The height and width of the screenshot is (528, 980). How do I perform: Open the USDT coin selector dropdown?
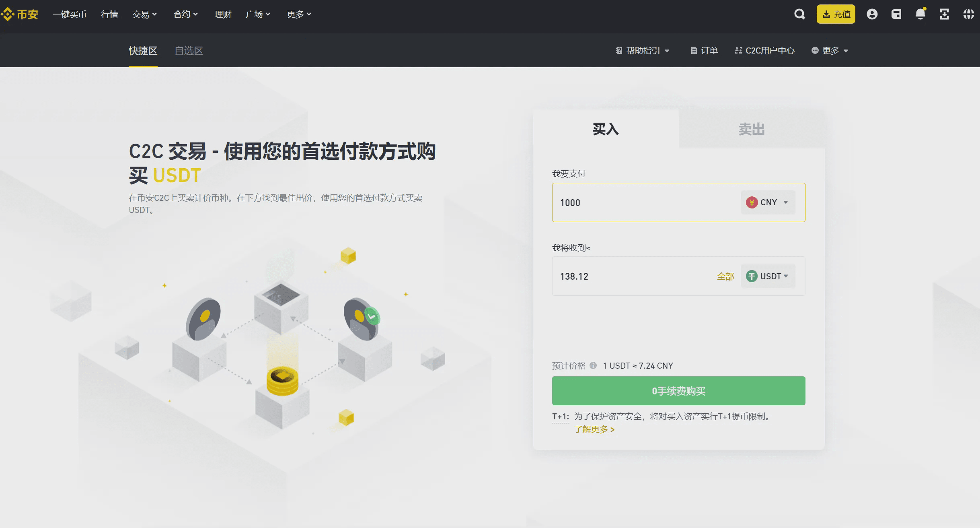[x=768, y=276]
